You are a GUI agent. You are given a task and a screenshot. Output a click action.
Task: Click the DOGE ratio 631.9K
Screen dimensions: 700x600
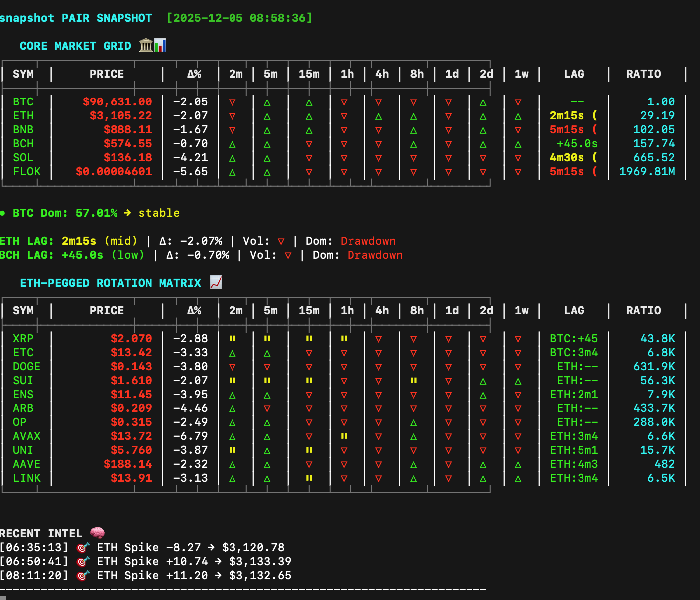pyautogui.click(x=654, y=366)
